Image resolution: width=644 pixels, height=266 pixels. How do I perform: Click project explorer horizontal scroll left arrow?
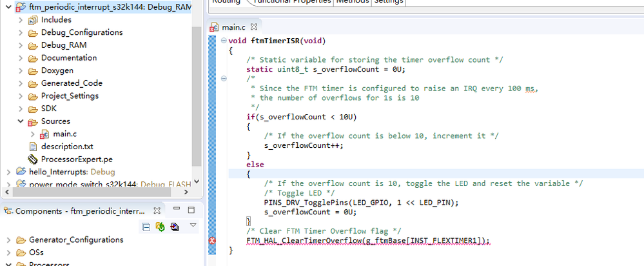click(6, 192)
